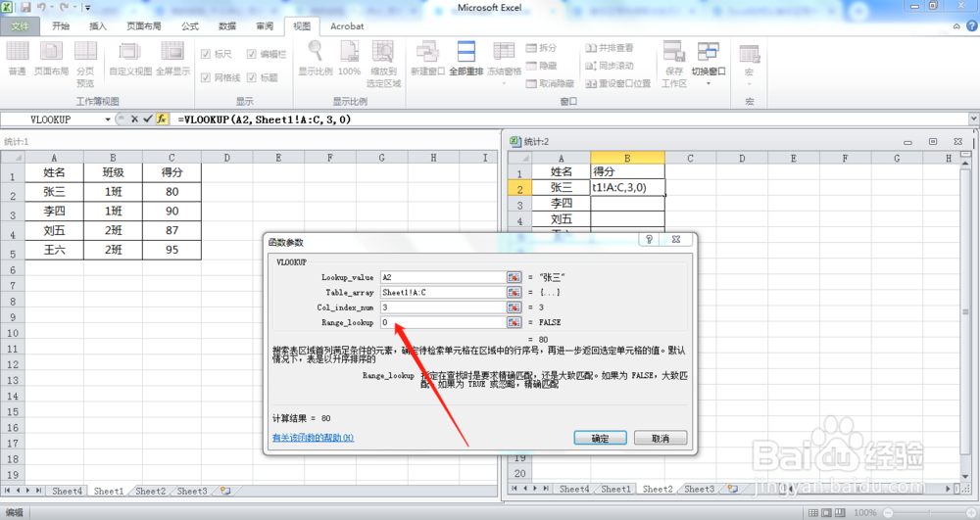Viewport: 980px width, 520px height.
Task: Activate Full Screen view (全屏显示)
Action: coord(172,58)
